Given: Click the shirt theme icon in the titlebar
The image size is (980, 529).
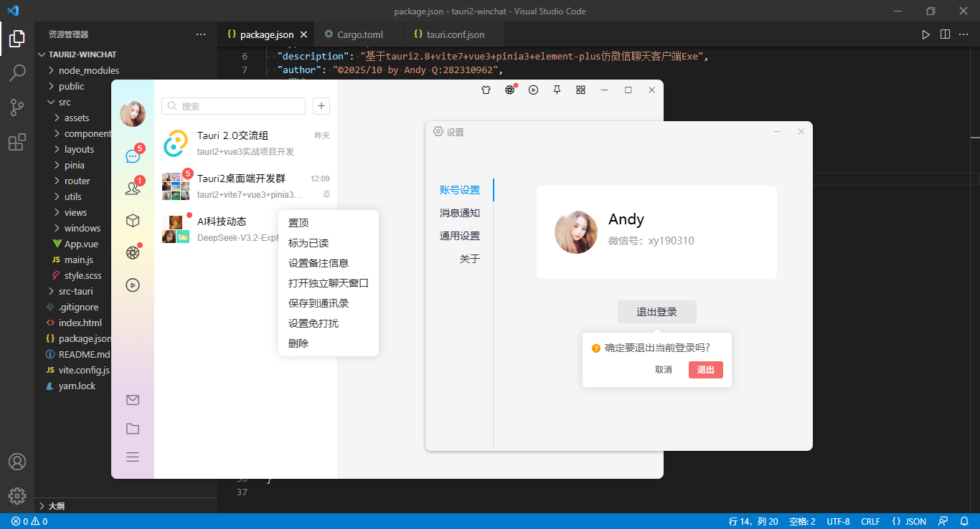Looking at the screenshot, I should point(486,90).
